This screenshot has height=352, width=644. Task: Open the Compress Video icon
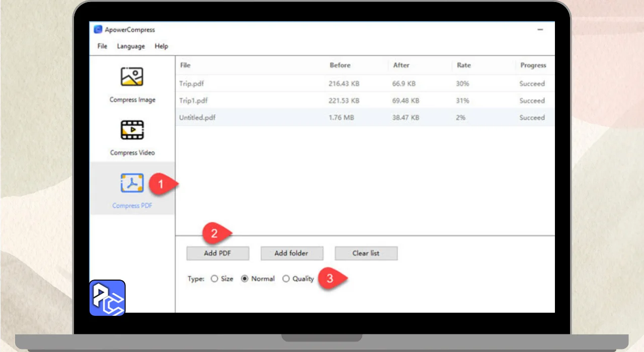click(x=132, y=130)
